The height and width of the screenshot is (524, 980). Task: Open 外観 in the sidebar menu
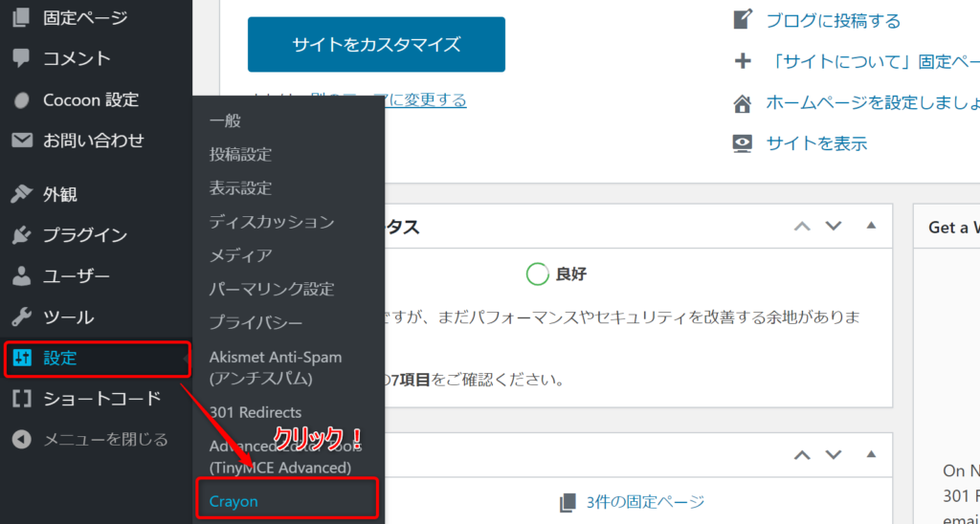click(60, 195)
